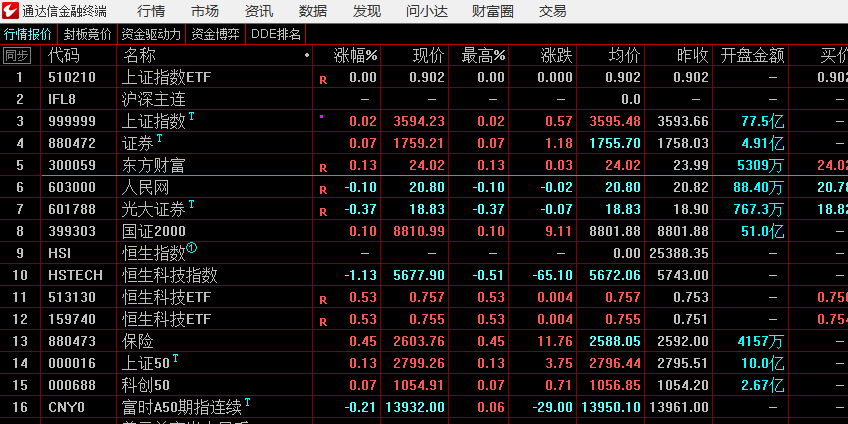Screen dimensions: 848x424
Task: Click the R marker on 东方财富 row
Action: pos(323,168)
